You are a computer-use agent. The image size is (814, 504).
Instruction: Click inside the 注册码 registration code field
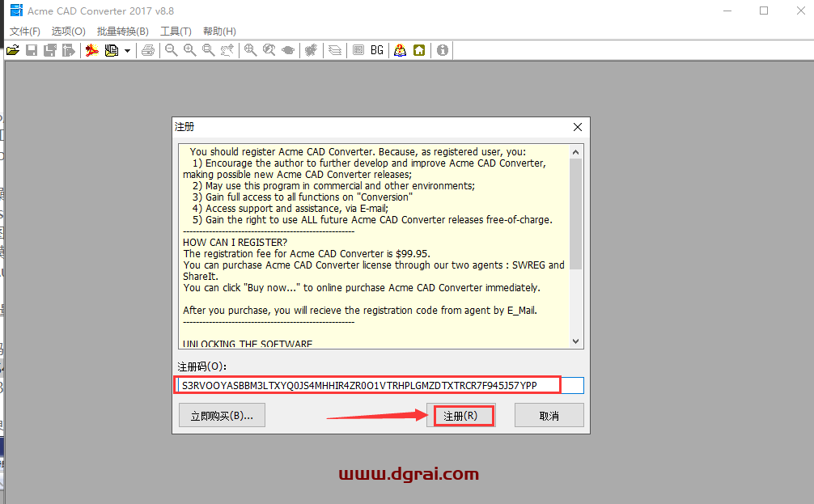(380, 386)
